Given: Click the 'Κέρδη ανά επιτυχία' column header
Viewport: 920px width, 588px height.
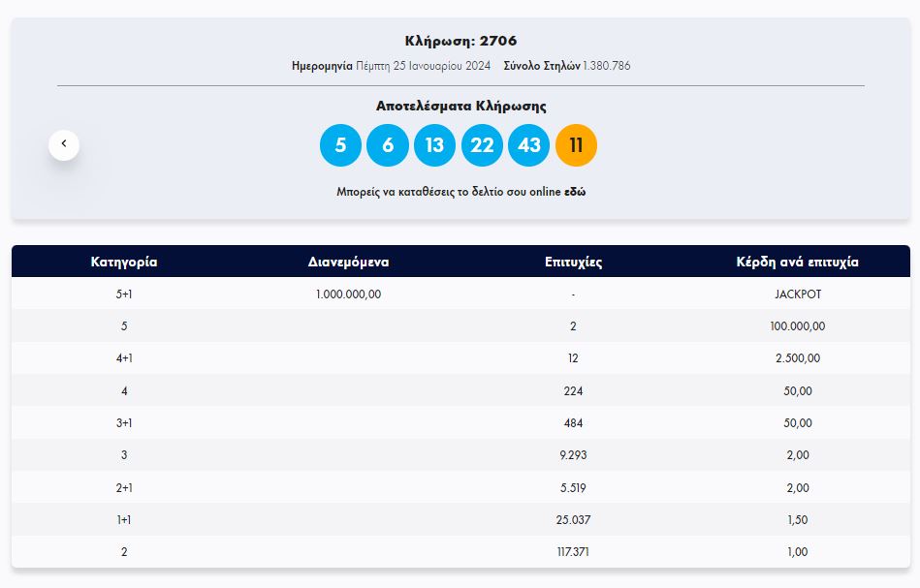Looking at the screenshot, I should tap(797, 262).
